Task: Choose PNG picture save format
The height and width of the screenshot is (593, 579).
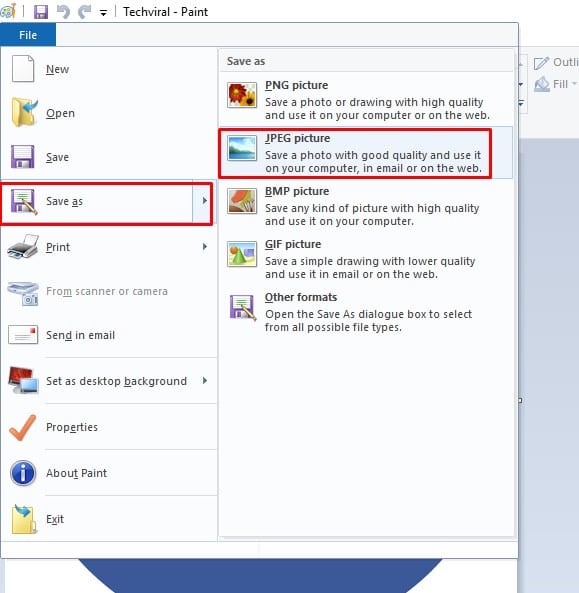Action: point(366,100)
